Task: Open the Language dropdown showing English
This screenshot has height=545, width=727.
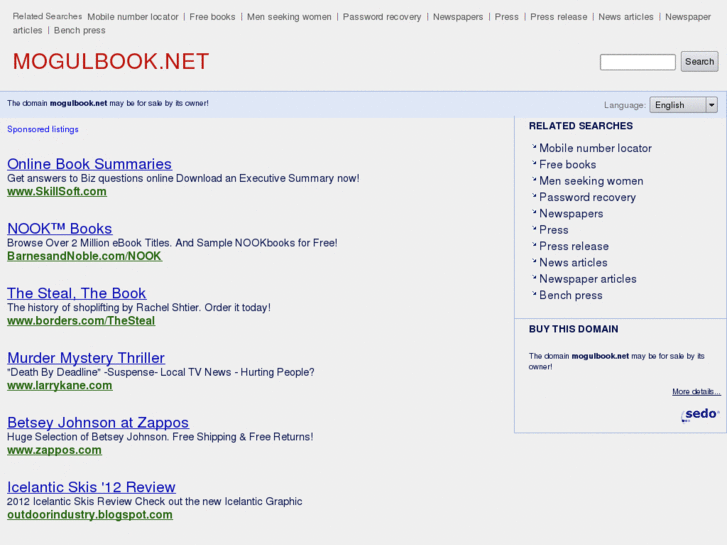Action: point(683,105)
